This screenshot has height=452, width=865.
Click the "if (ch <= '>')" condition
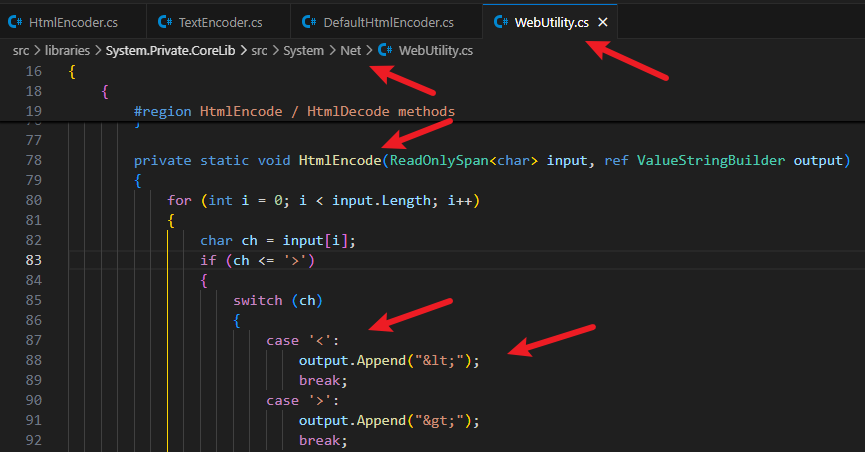tap(258, 260)
